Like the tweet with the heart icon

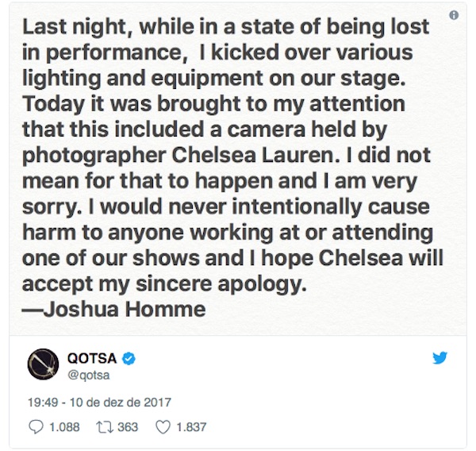pyautogui.click(x=163, y=427)
